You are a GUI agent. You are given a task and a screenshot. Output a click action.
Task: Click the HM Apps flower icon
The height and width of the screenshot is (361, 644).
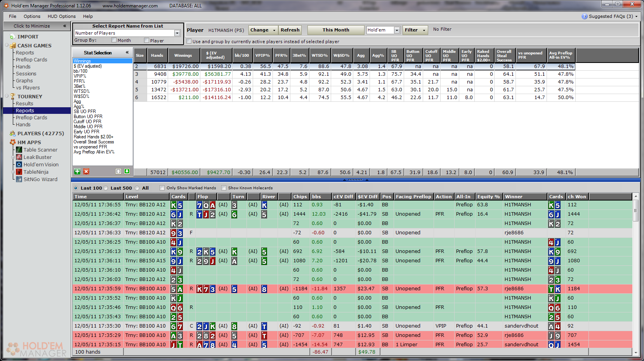click(13, 142)
